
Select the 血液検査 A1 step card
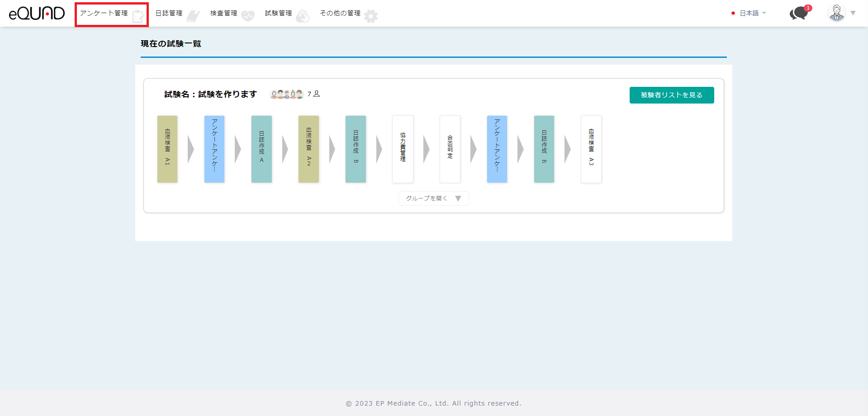pos(167,149)
